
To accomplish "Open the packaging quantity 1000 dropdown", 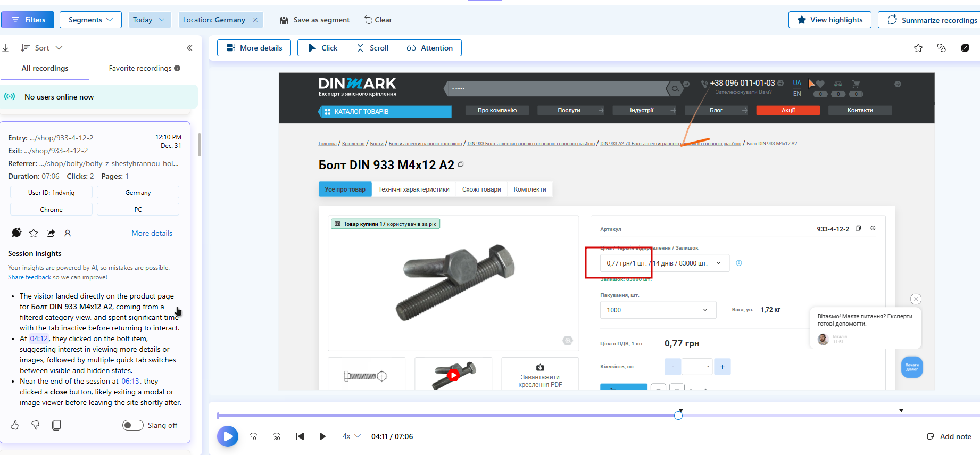I will [x=658, y=310].
